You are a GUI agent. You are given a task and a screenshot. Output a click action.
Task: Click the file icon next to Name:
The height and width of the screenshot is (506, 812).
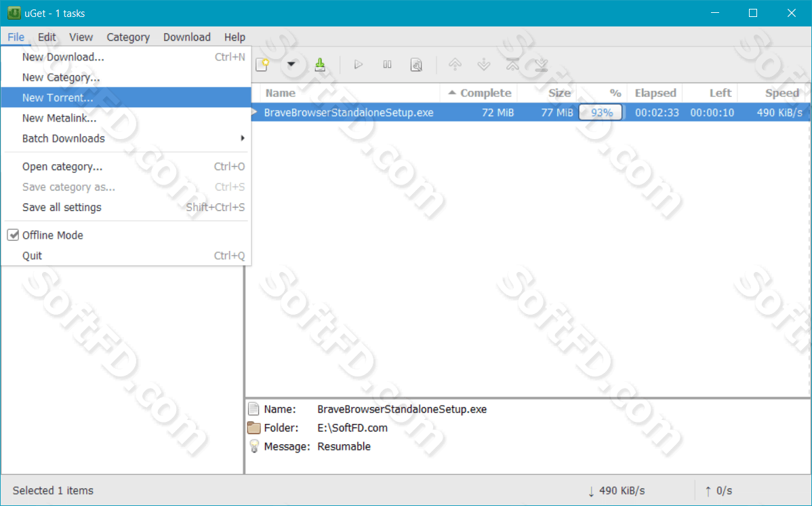253,409
